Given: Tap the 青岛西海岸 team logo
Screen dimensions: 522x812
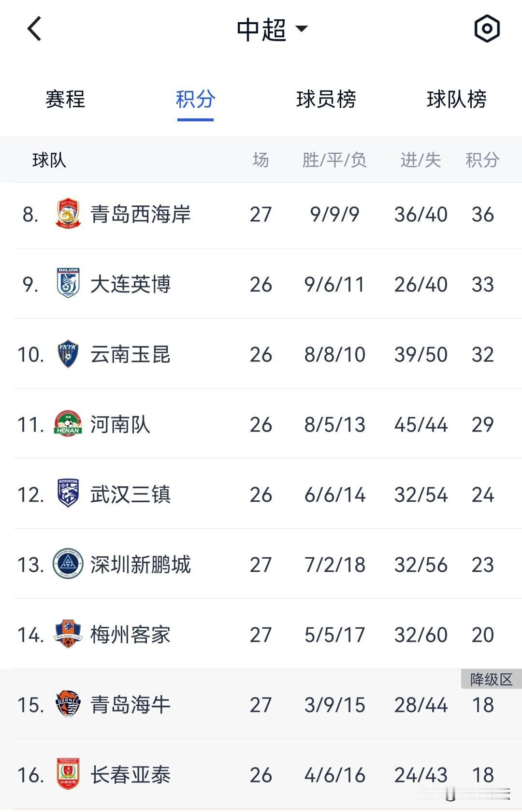Looking at the screenshot, I should (x=68, y=214).
